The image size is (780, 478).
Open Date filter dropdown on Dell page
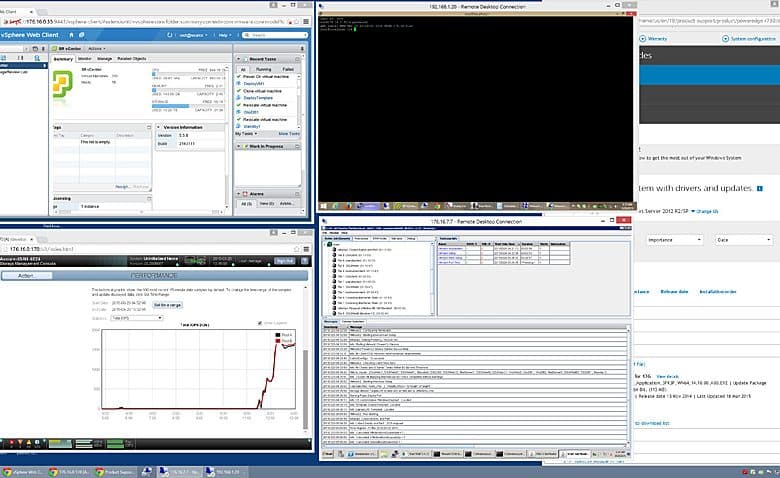[744, 240]
